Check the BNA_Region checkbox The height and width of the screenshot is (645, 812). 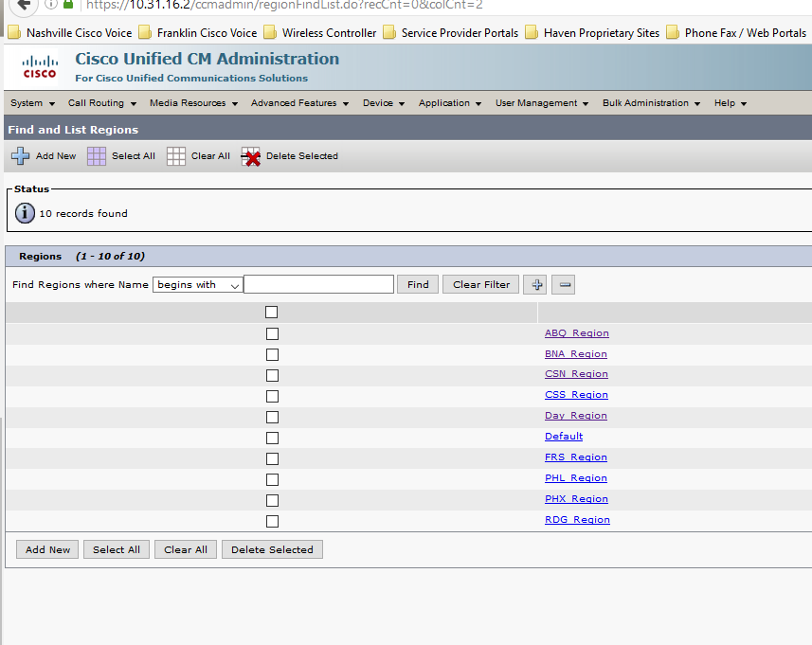point(272,354)
